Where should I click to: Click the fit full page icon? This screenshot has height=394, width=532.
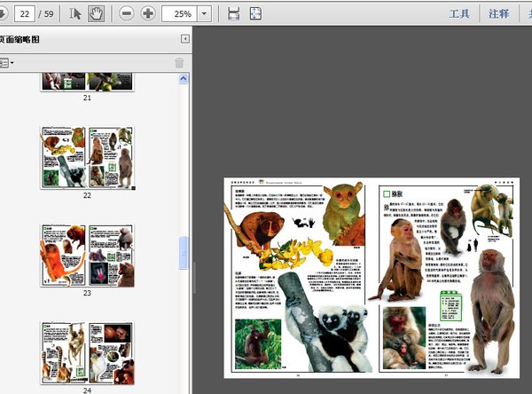pos(255,13)
